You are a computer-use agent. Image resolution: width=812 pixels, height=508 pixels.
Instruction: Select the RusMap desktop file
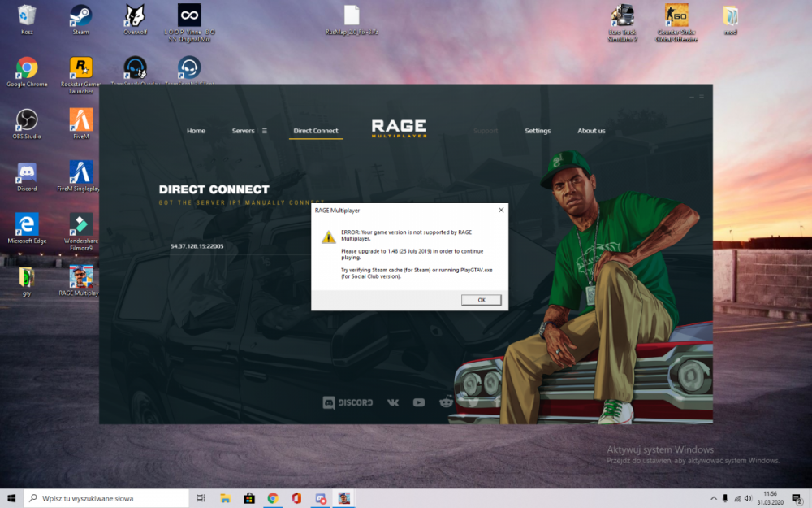coord(352,20)
